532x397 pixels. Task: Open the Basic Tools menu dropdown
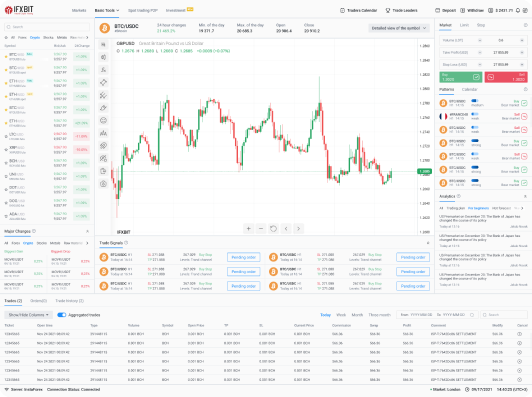tap(107, 11)
